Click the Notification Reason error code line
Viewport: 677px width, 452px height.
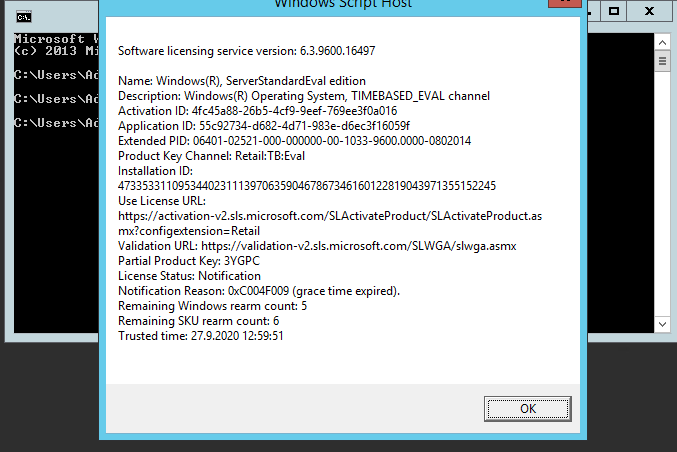259,290
